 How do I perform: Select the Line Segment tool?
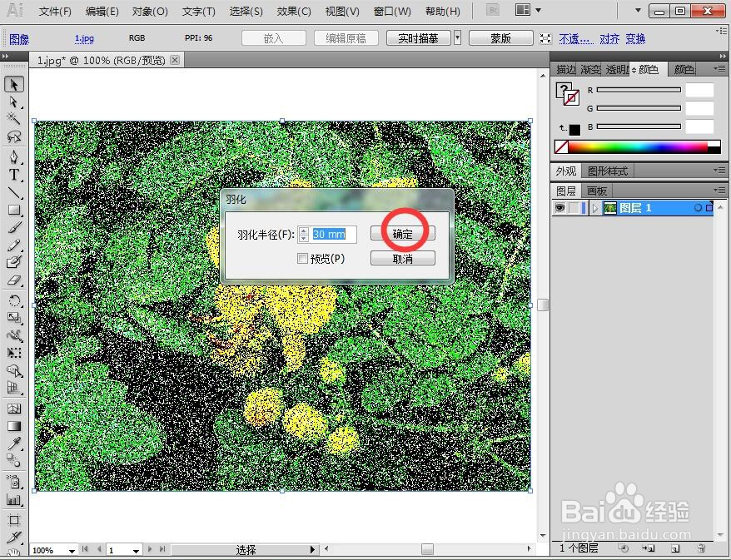14,192
